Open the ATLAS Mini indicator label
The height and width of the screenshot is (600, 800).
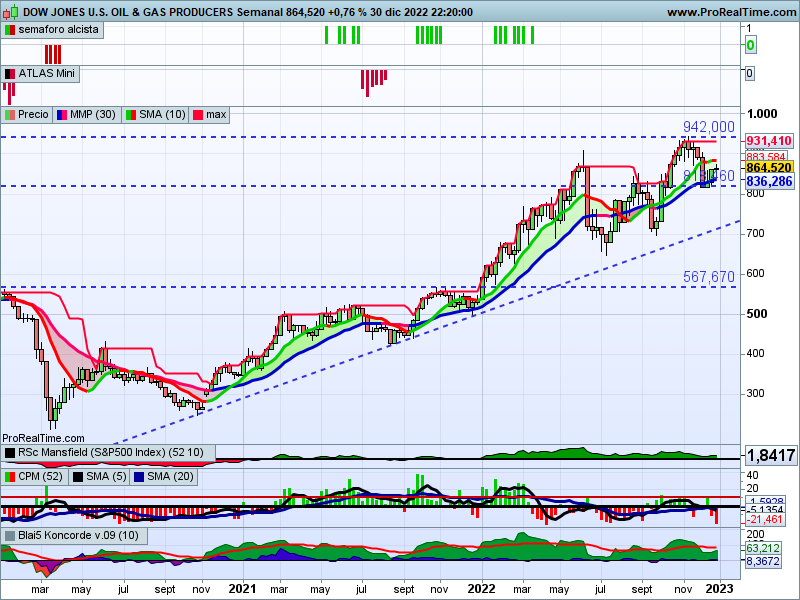click(40, 74)
